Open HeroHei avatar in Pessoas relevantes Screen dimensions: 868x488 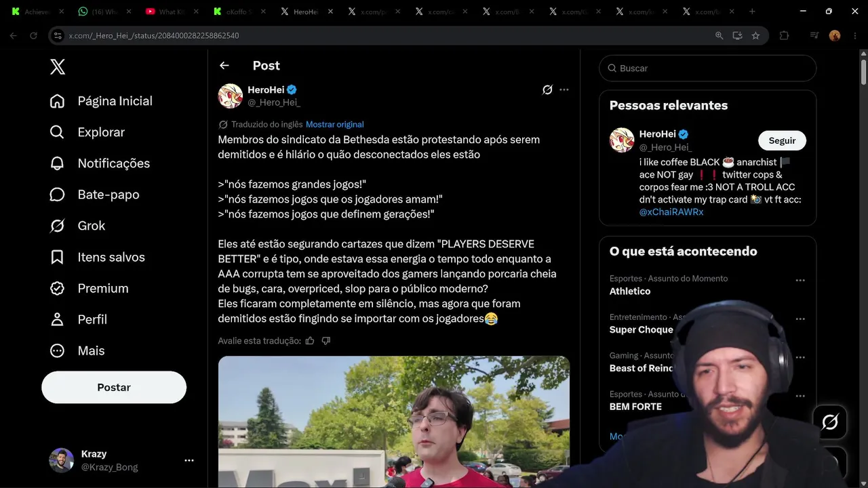pos(622,140)
